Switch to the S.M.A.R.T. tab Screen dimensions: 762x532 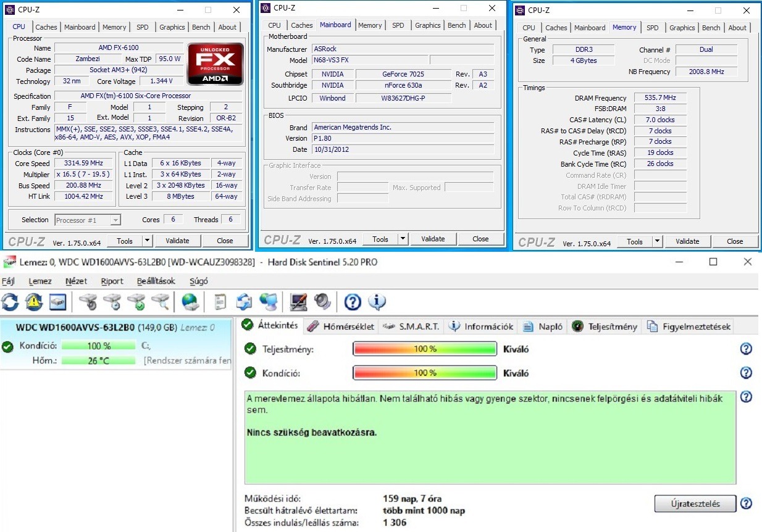click(x=411, y=326)
